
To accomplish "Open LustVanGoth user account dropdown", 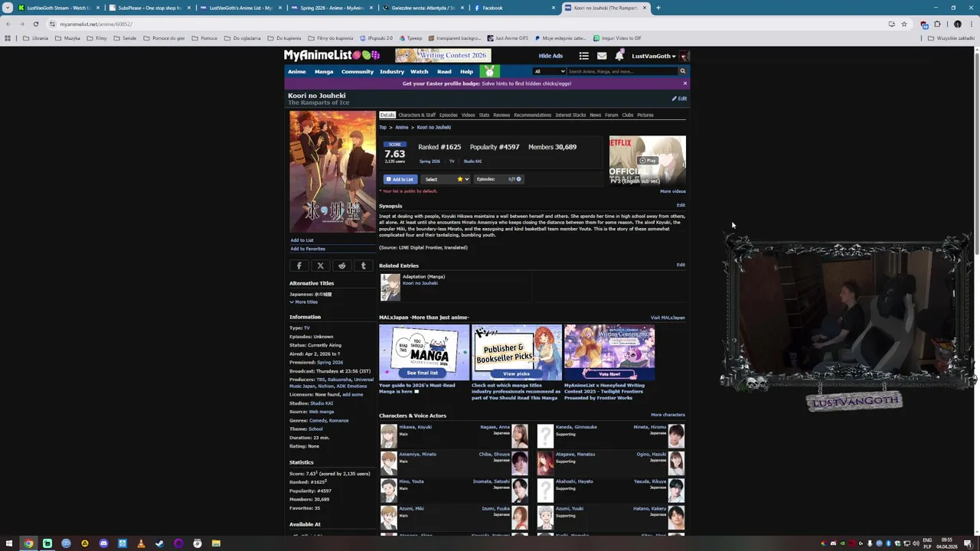I will click(x=654, y=56).
